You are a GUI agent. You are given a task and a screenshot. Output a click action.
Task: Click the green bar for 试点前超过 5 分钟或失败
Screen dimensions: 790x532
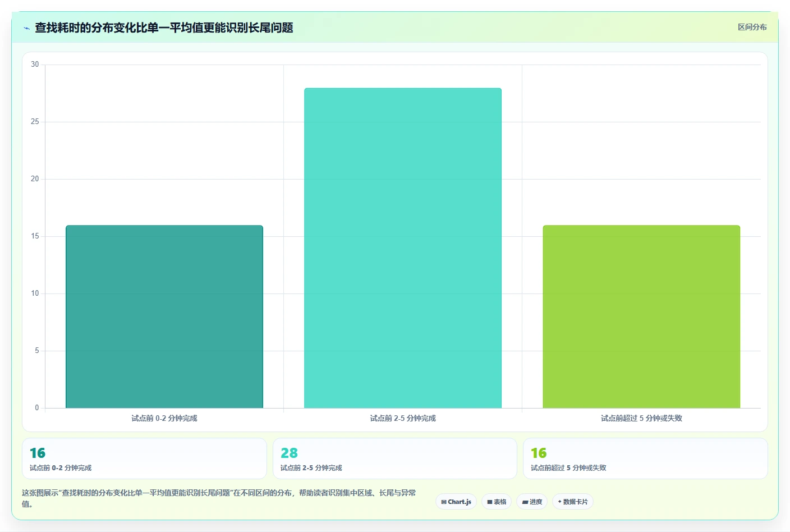(641, 317)
